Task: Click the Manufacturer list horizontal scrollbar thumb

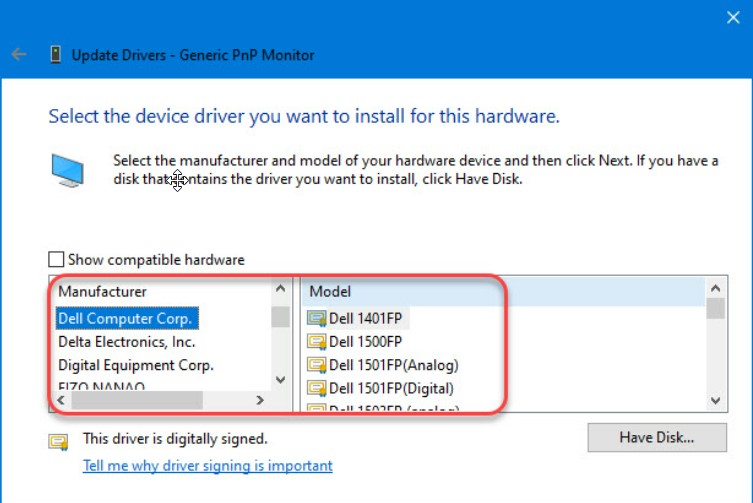Action: (136, 400)
